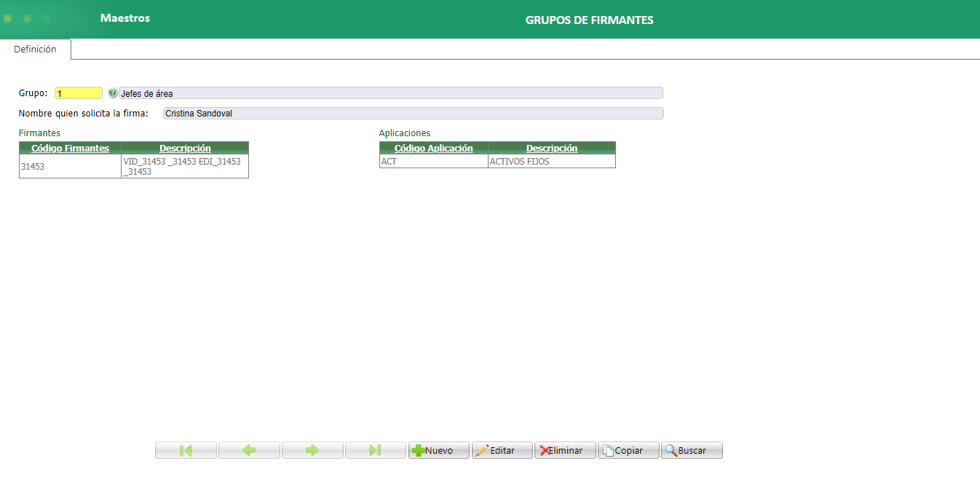This screenshot has width=980, height=488.
Task: Sort by Descripción header in Firmantes table
Action: (185, 148)
